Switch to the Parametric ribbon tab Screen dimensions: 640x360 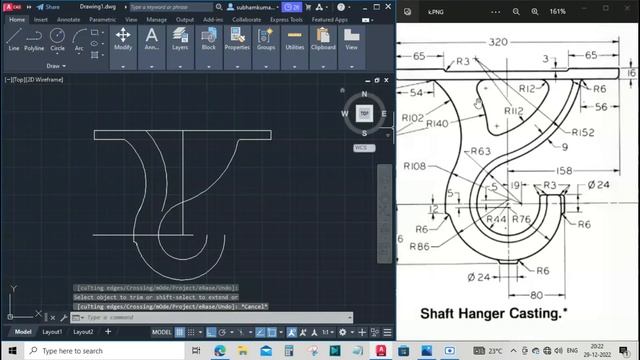pos(102,20)
